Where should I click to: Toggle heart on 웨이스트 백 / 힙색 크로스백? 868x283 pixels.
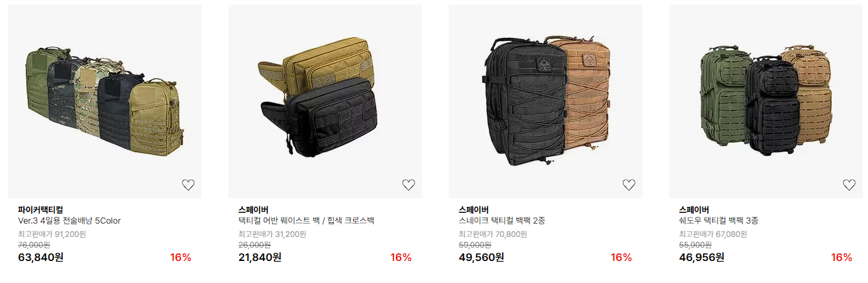coord(409,185)
